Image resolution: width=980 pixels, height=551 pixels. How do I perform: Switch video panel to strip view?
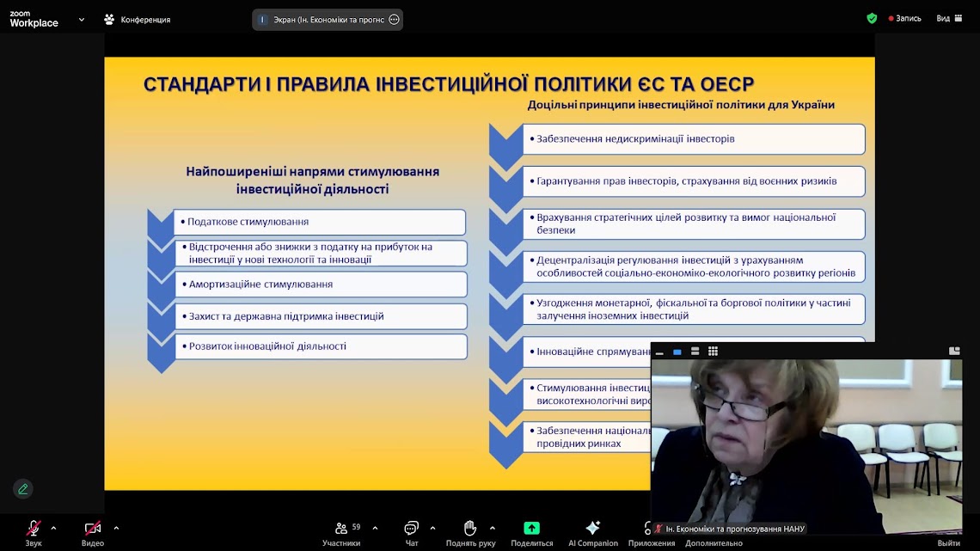(x=695, y=352)
